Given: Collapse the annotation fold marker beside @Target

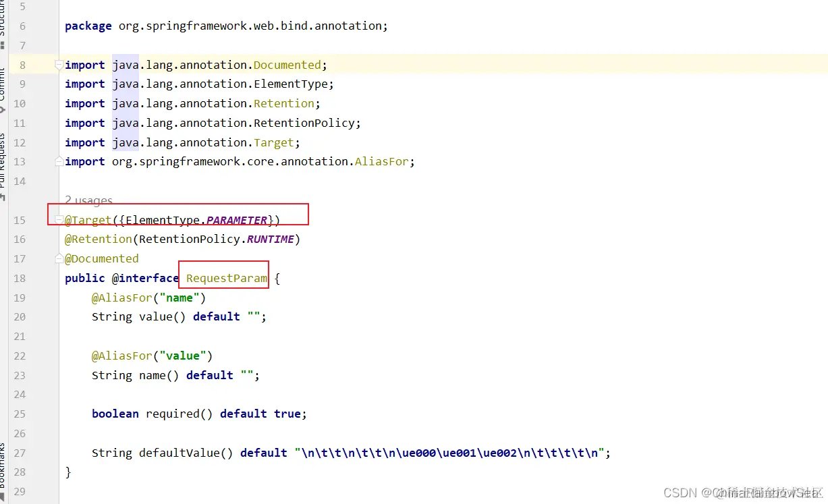Looking at the screenshot, I should [x=59, y=220].
